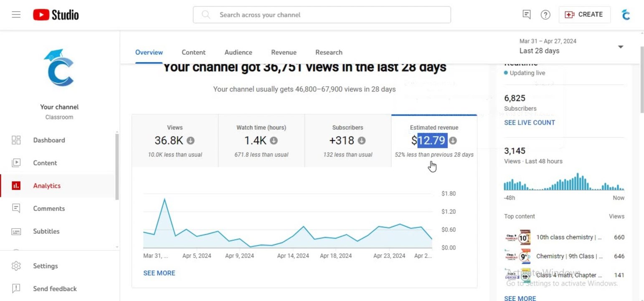Image resolution: width=644 pixels, height=301 pixels.
Task: Expand the date range dropdown arrow
Action: coord(621,47)
